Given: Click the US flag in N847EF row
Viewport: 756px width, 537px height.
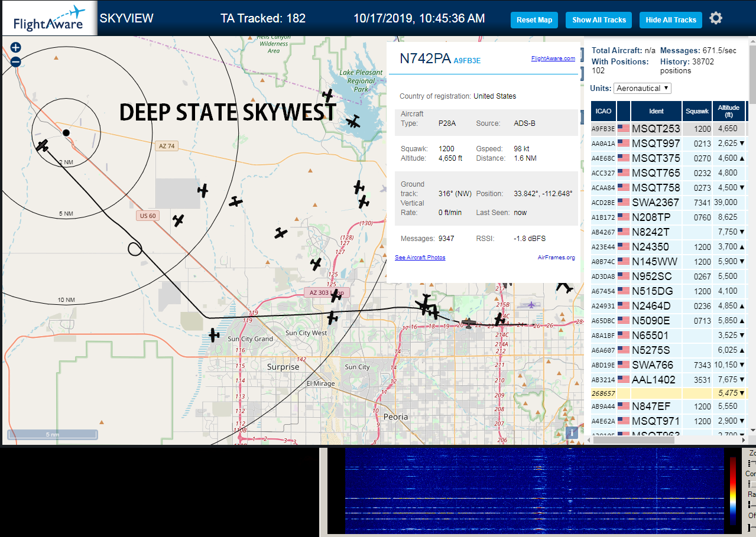Looking at the screenshot, I should pyautogui.click(x=624, y=406).
